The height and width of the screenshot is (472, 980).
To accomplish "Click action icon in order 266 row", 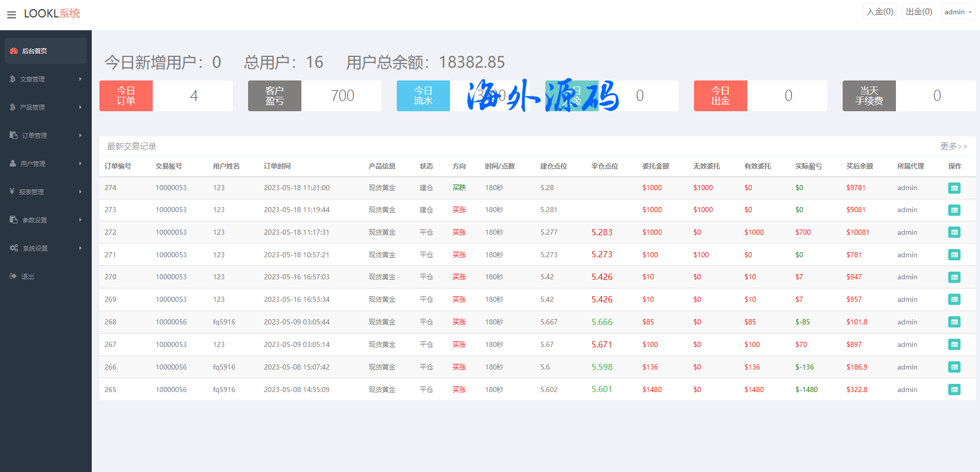I will click(x=954, y=367).
